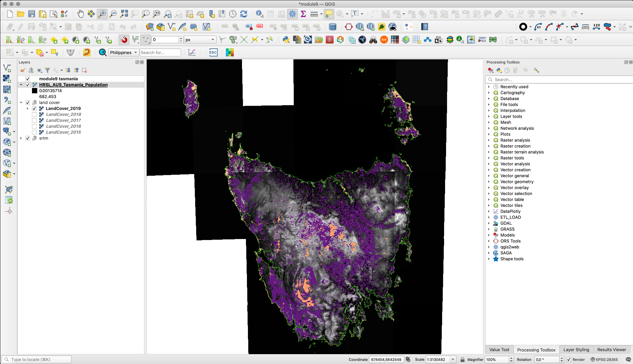Select the Pan Map hand tool
Image resolution: width=633 pixels, height=364 pixels.
click(80, 14)
